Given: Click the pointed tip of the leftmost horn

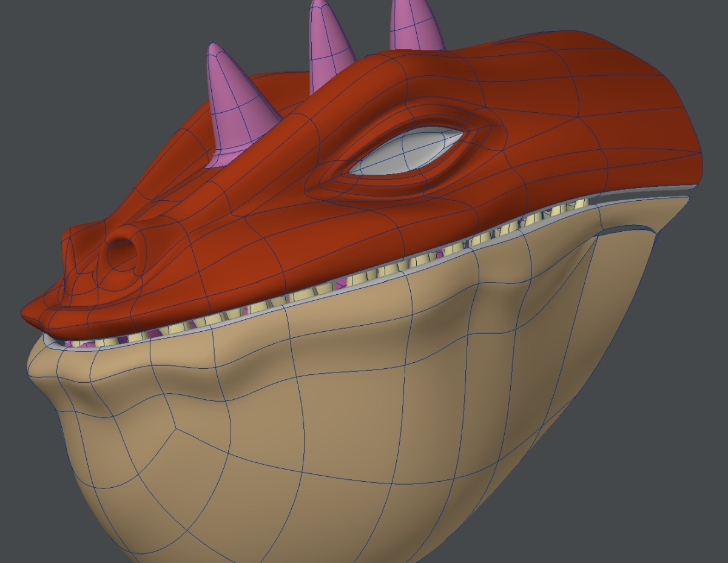Looking at the screenshot, I should click(213, 47).
